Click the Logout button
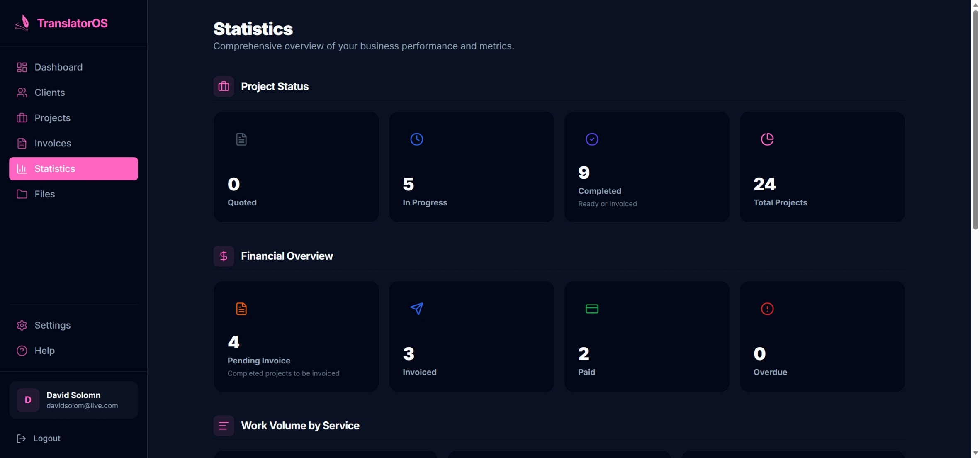Viewport: 980px width, 458px height. (39, 439)
